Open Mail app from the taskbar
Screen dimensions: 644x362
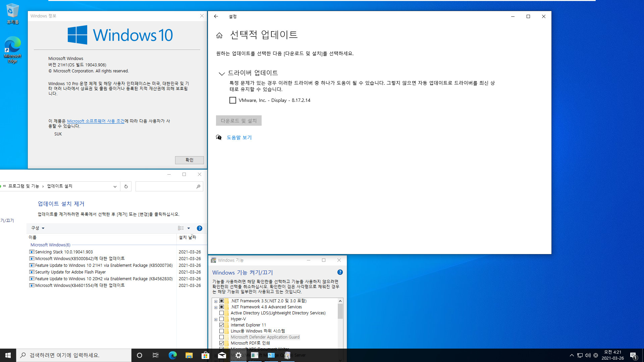[x=222, y=355]
